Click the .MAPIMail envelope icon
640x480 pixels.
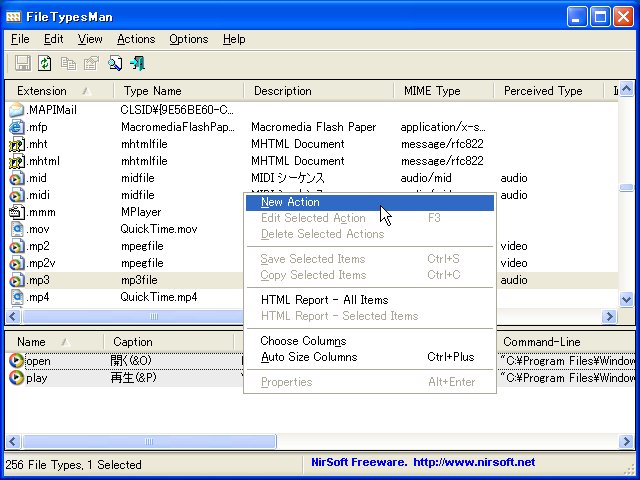(x=16, y=110)
